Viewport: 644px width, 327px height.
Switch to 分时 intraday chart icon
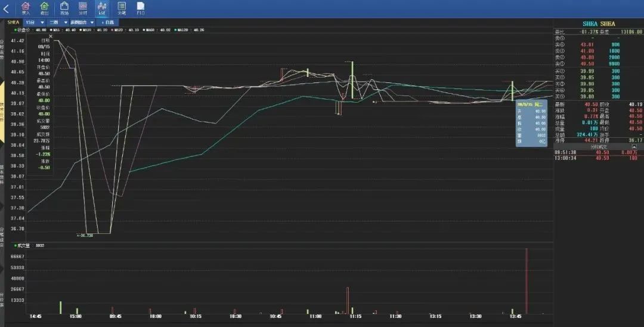[83, 8]
